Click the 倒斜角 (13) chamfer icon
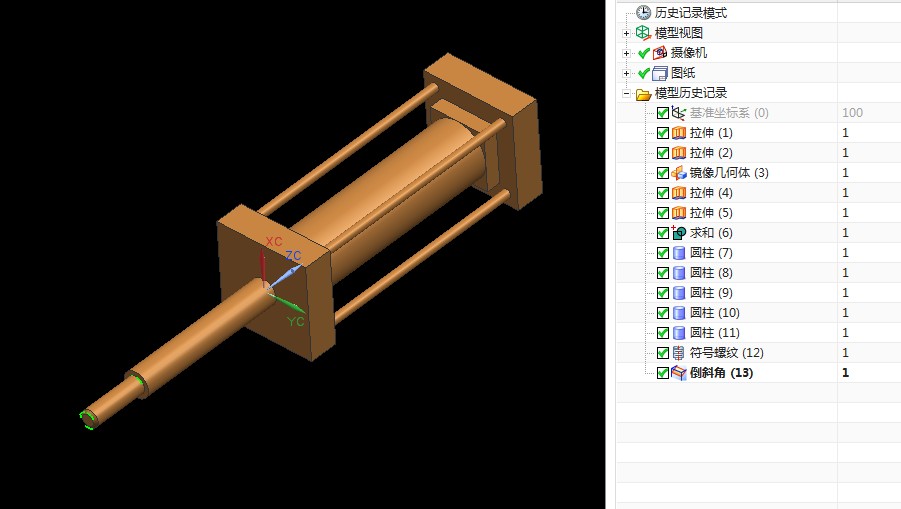 679,373
